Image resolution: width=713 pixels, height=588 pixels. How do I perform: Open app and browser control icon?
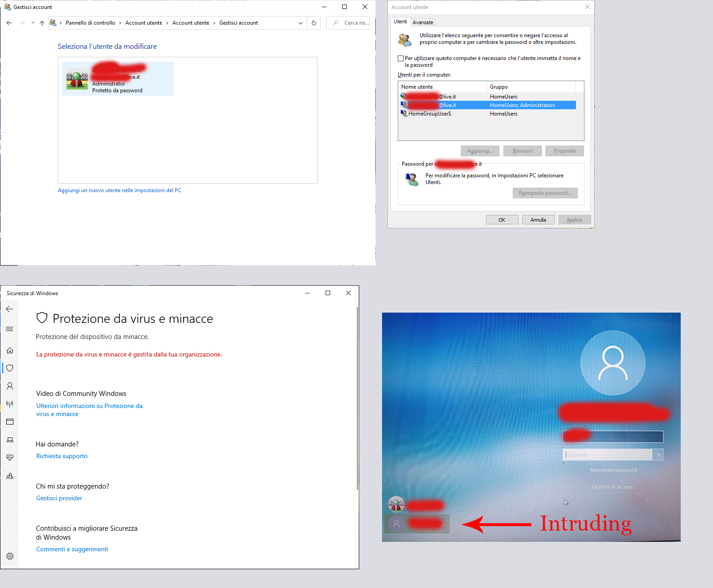[10, 422]
